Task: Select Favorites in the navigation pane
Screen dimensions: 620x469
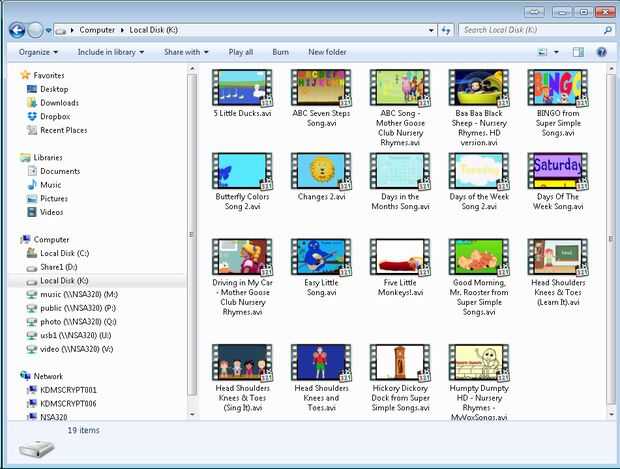Action: (x=42, y=75)
